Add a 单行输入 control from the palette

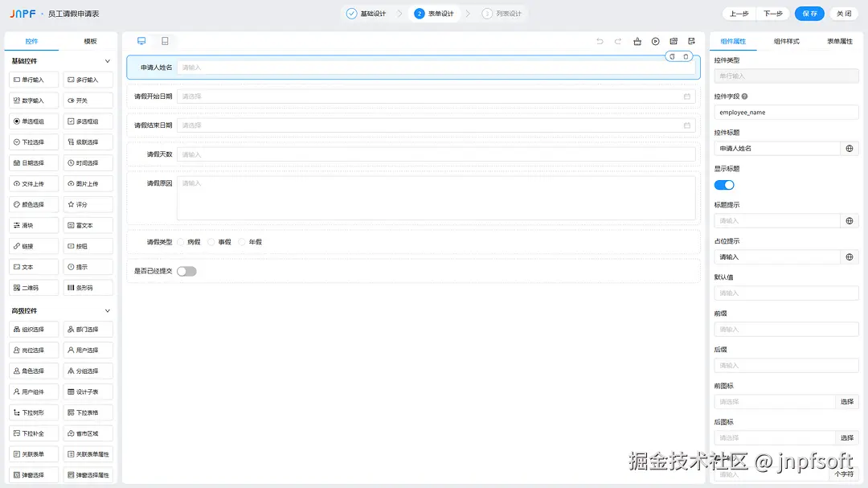point(34,80)
